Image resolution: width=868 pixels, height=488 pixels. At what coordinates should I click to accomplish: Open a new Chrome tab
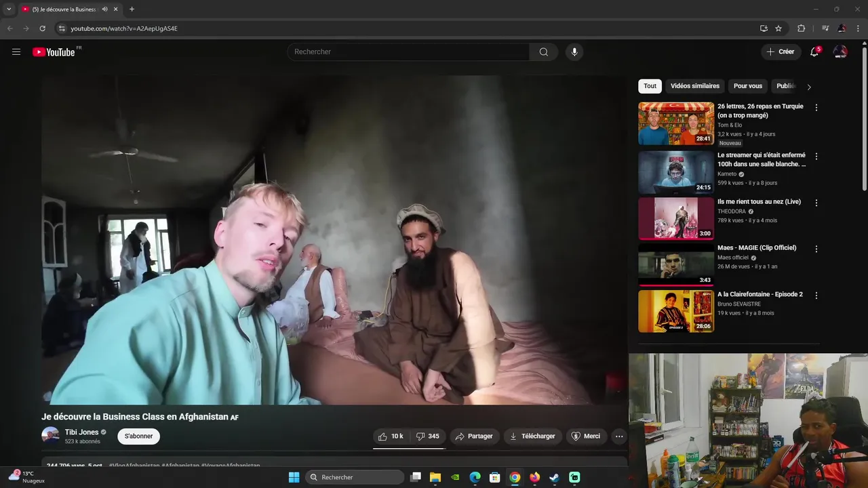click(x=132, y=9)
